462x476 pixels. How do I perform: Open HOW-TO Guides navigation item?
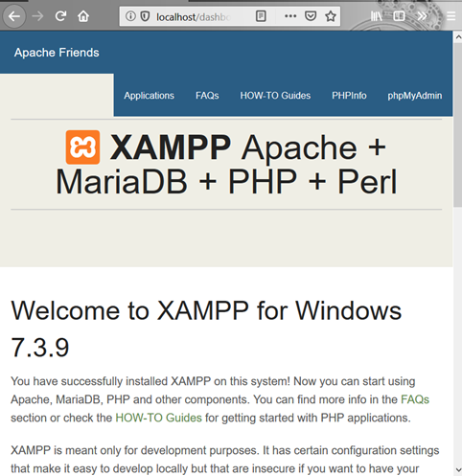tap(275, 96)
